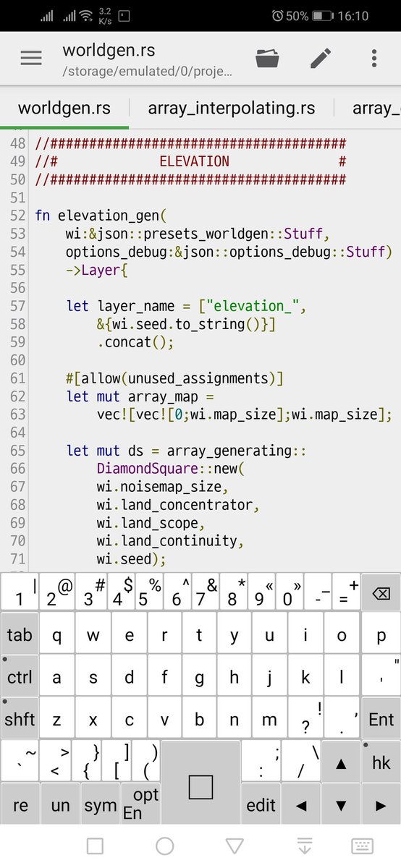Screen dimensions: 401x868
Task: Tap the navigation bar hide arrow icon
Action: click(305, 846)
